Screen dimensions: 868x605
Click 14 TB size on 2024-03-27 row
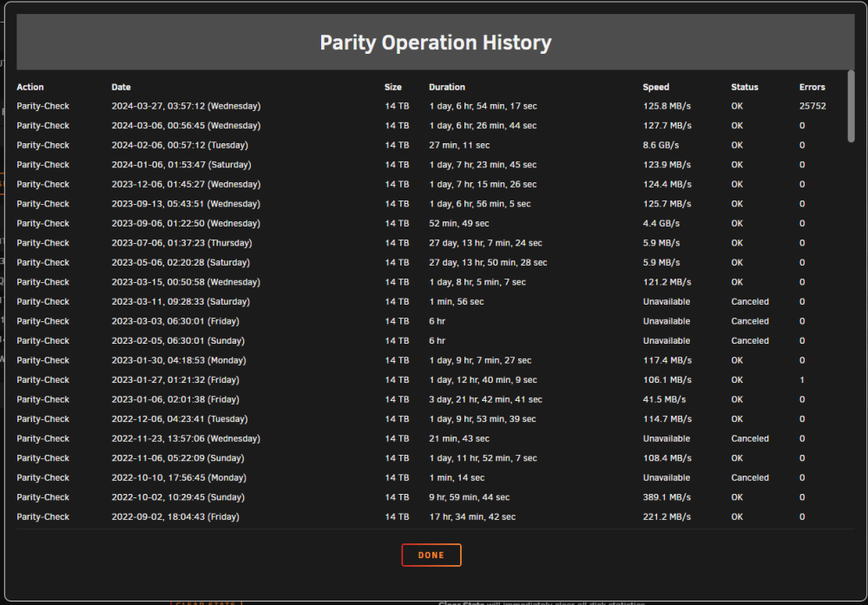coord(397,106)
